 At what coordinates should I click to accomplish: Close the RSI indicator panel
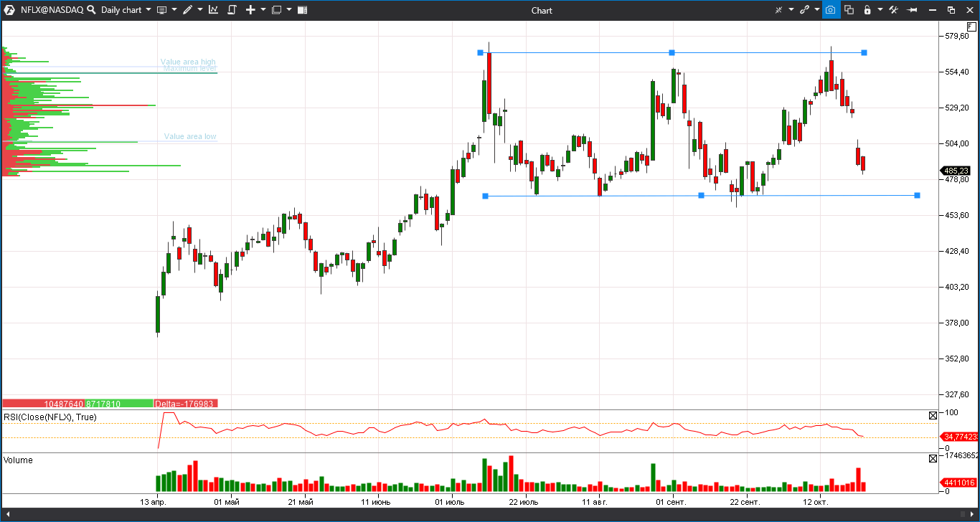point(933,415)
